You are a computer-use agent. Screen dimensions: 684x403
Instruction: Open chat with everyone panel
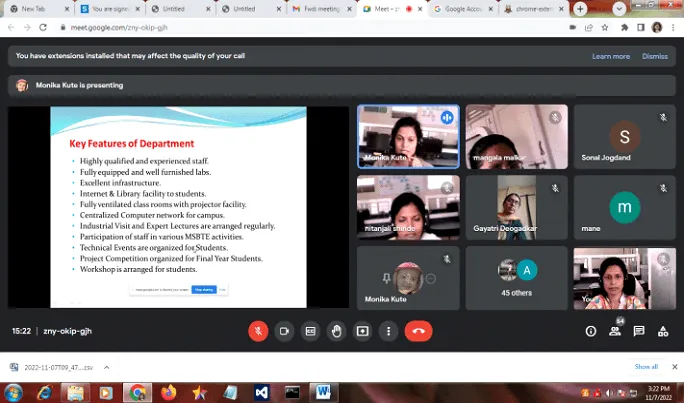point(639,331)
